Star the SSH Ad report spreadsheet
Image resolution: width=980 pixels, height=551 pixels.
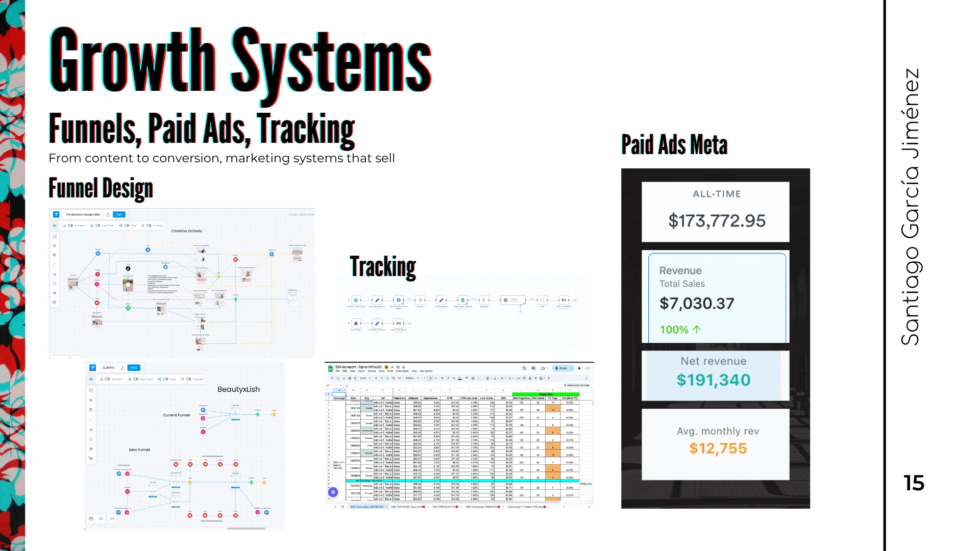(x=392, y=367)
